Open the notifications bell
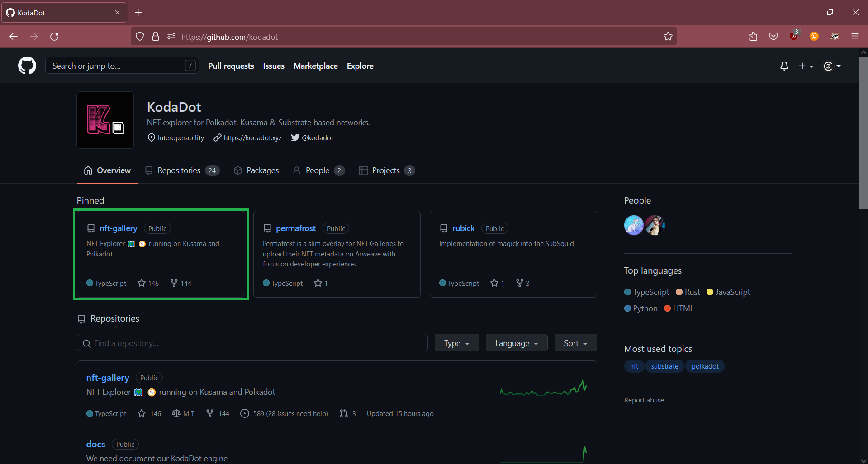 coord(784,66)
